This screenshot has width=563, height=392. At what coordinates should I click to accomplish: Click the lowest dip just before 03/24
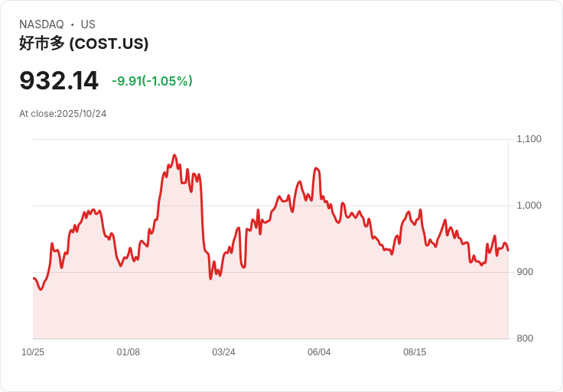210,279
